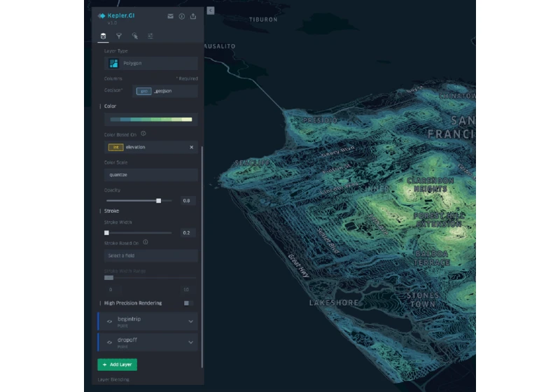The width and height of the screenshot is (560, 392).
Task: Click the Sunset Blvd road label
Action: 328,241
